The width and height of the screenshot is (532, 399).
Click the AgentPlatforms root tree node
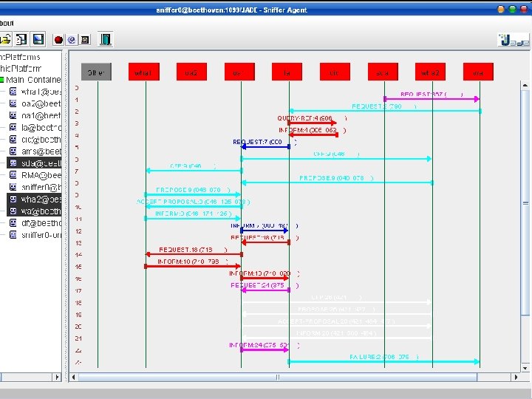tap(20, 57)
